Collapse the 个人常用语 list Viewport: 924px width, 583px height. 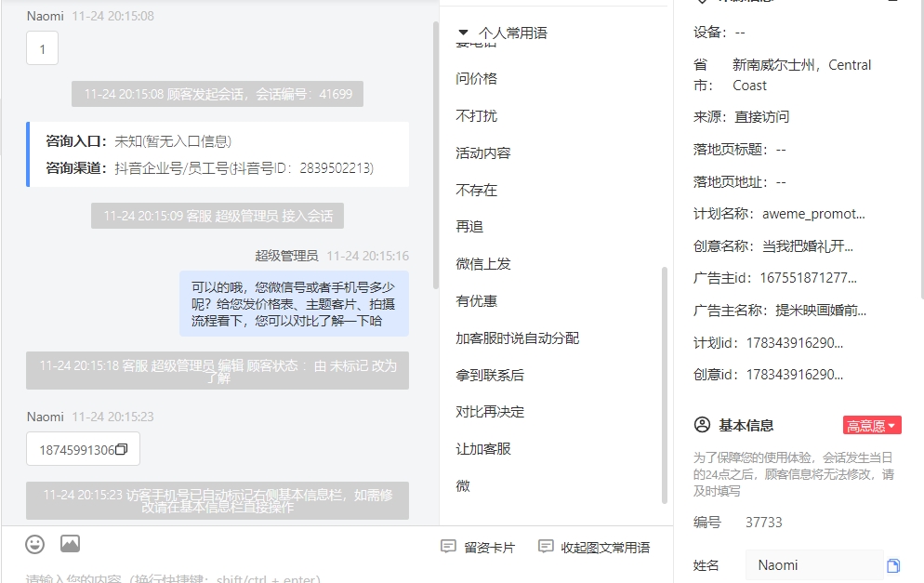pyautogui.click(x=463, y=33)
